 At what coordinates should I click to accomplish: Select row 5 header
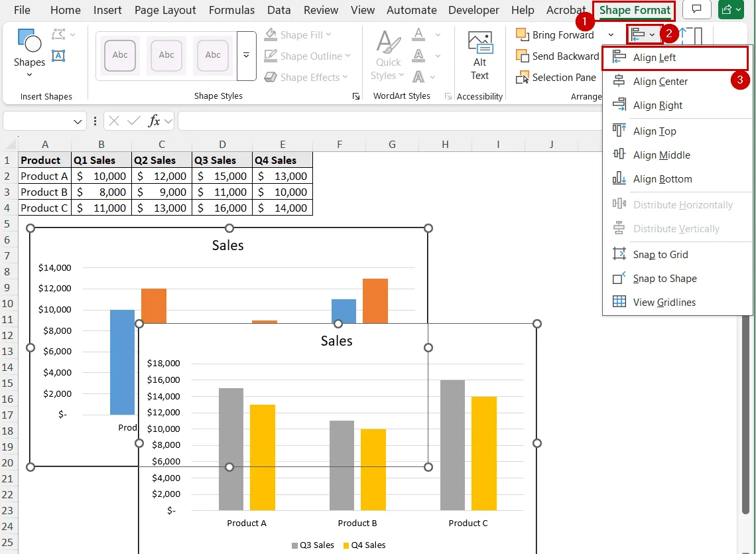point(7,224)
